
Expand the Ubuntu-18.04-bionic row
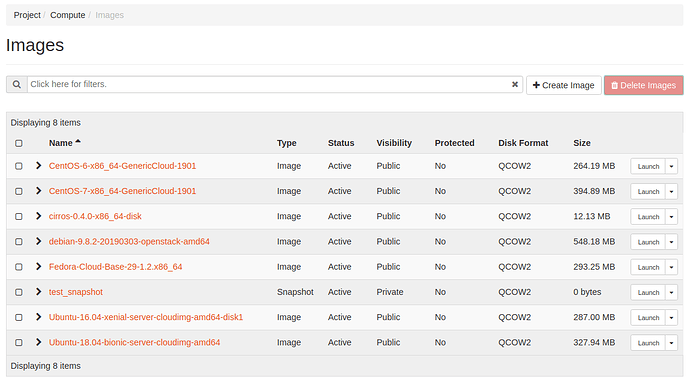(x=38, y=342)
